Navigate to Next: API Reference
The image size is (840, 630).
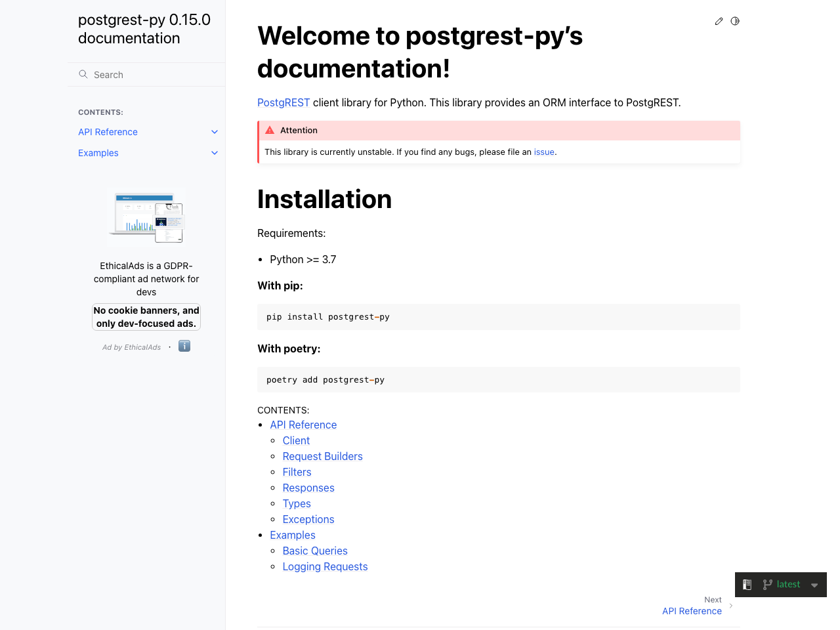pos(692,610)
